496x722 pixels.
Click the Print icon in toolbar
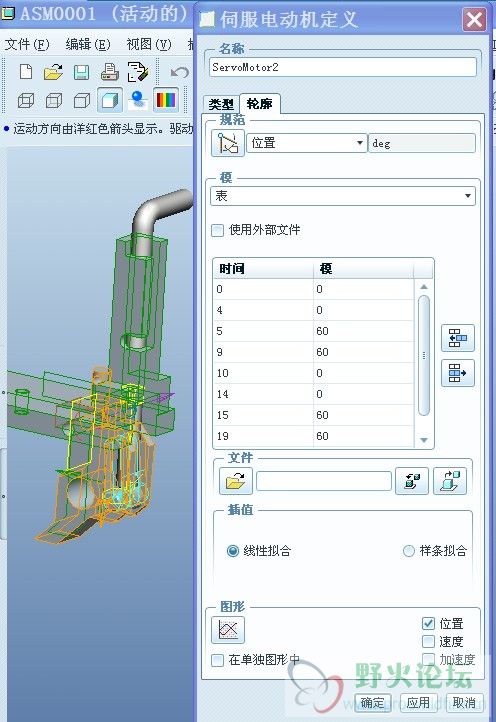pyautogui.click(x=110, y=72)
